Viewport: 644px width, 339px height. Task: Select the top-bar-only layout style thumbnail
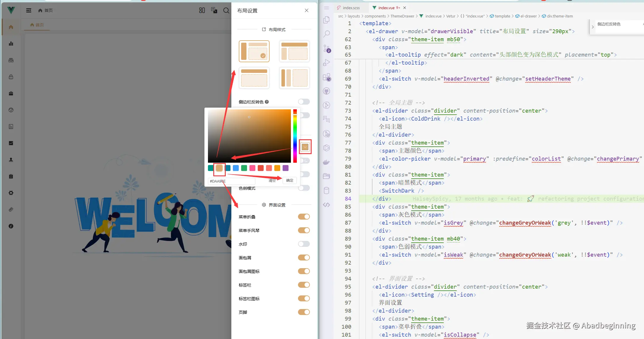click(x=254, y=78)
